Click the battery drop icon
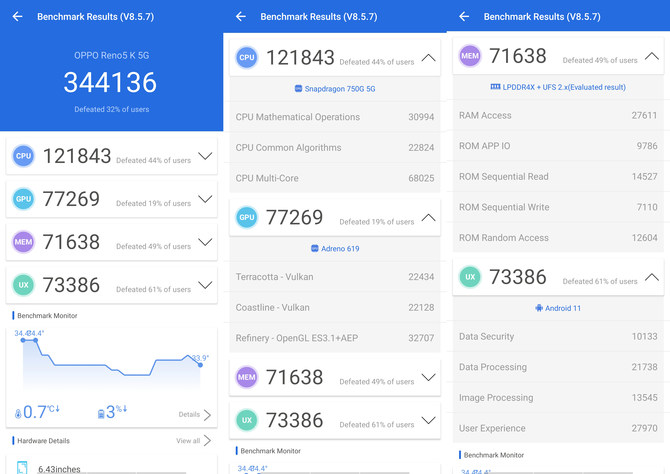The width and height of the screenshot is (670, 474). click(101, 414)
